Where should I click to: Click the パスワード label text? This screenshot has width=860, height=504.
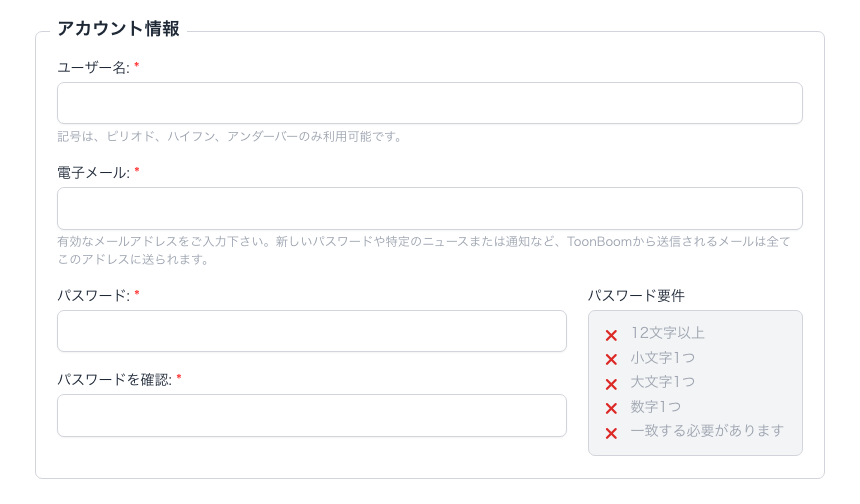pyautogui.click(x=94, y=295)
